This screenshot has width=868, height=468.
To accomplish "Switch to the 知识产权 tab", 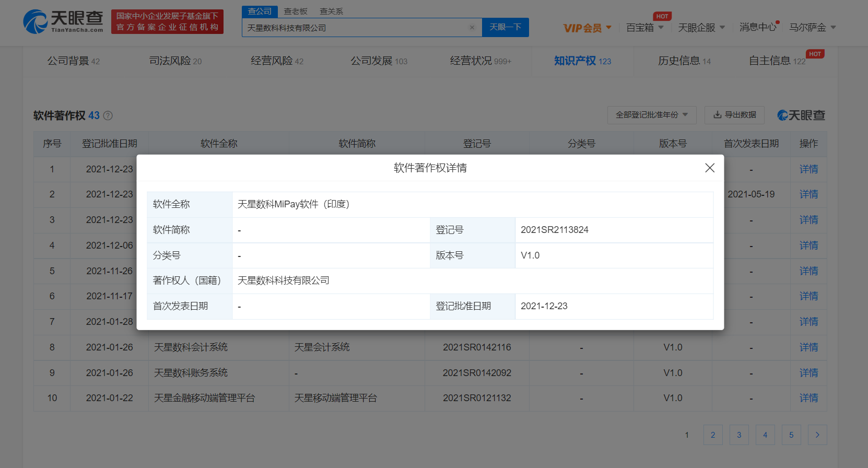I will point(582,61).
